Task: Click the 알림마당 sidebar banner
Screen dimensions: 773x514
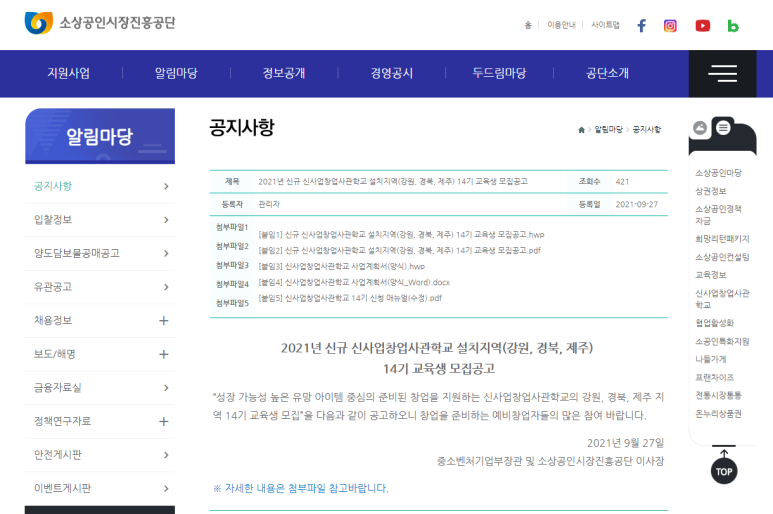Action: point(100,136)
